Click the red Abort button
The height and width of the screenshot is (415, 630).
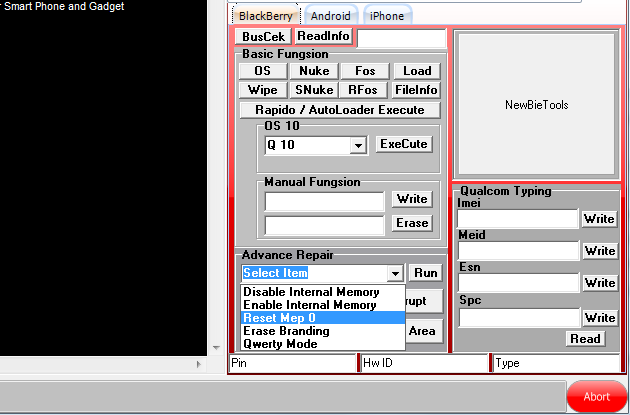pos(597,397)
